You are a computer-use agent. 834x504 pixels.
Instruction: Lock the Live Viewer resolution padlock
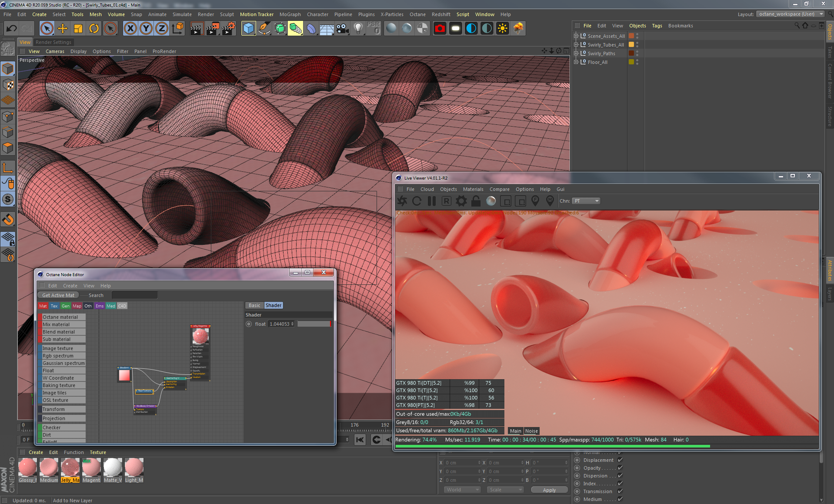coord(476,201)
